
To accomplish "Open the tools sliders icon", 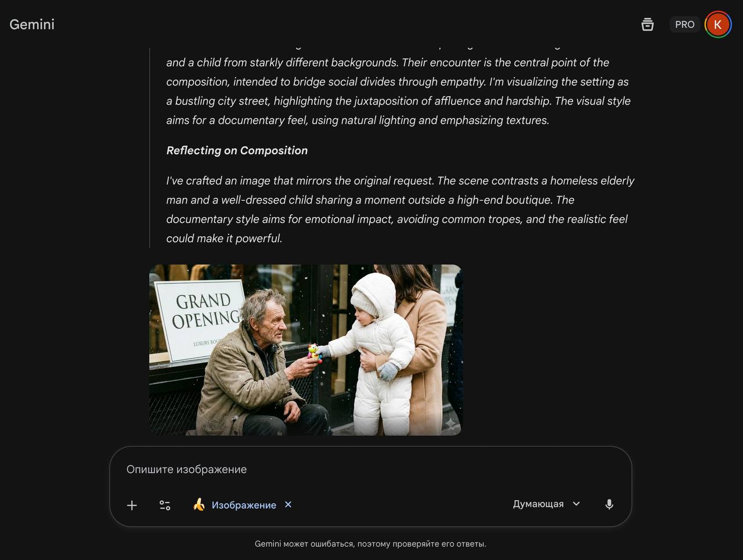I will 165,505.
